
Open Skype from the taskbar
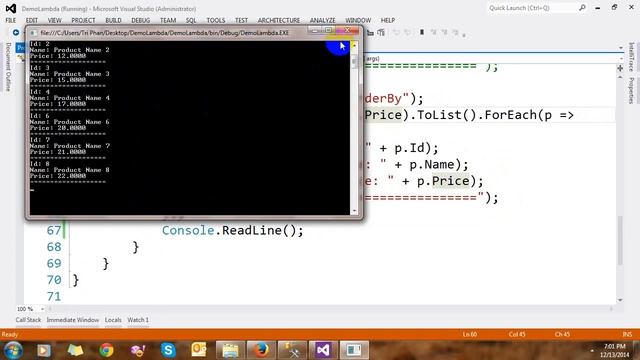168,350
